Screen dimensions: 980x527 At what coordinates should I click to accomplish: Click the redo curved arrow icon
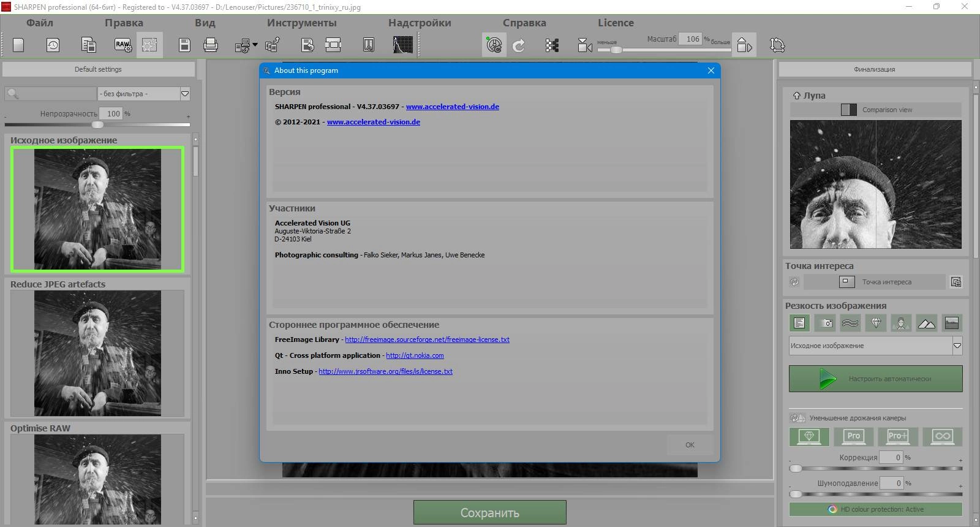[x=519, y=45]
